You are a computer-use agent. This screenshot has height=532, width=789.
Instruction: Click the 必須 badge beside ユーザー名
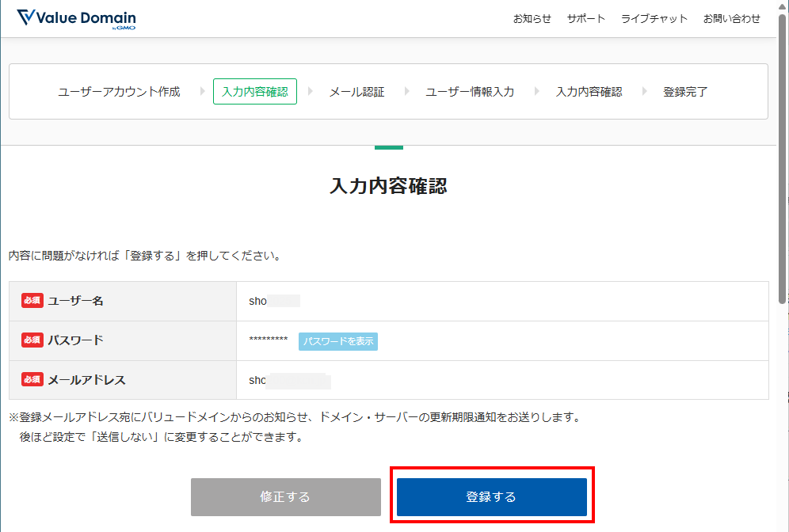coord(32,301)
